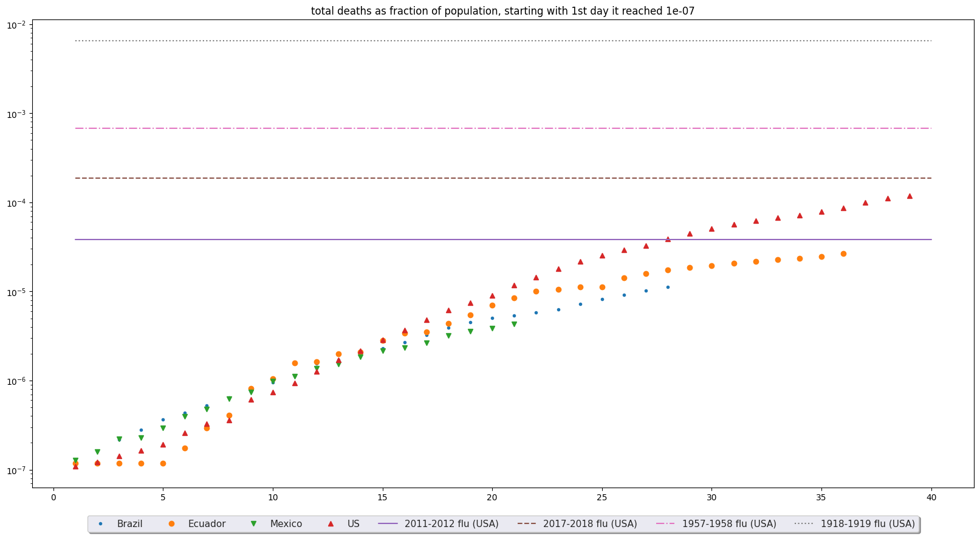This screenshot has width=980, height=538.
Task: Click the Brazil legend entry label
Action: [129, 523]
